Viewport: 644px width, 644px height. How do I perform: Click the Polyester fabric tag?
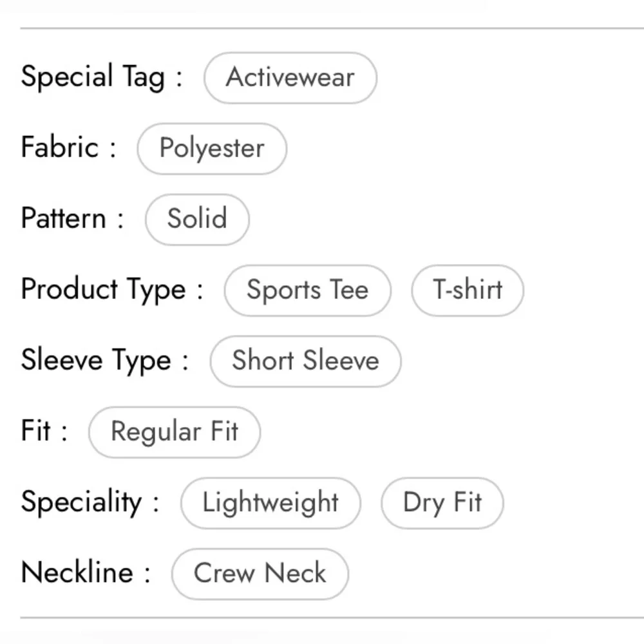(212, 149)
